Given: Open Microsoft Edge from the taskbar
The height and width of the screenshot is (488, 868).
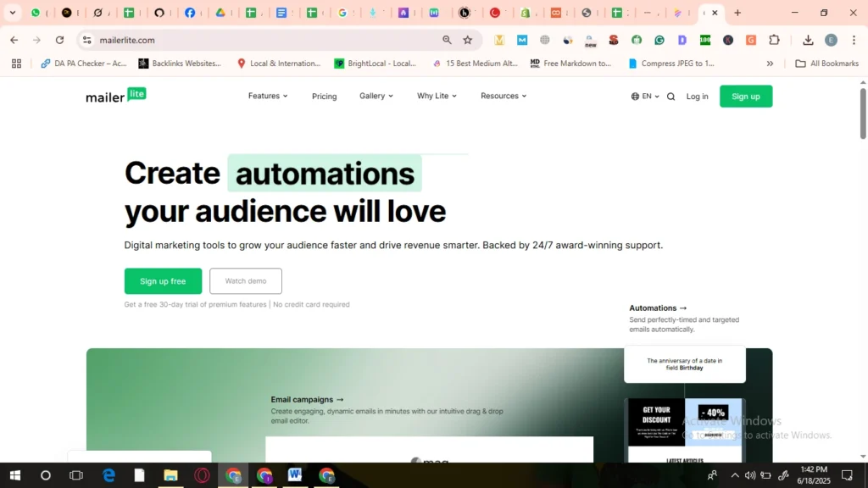Looking at the screenshot, I should 108,475.
